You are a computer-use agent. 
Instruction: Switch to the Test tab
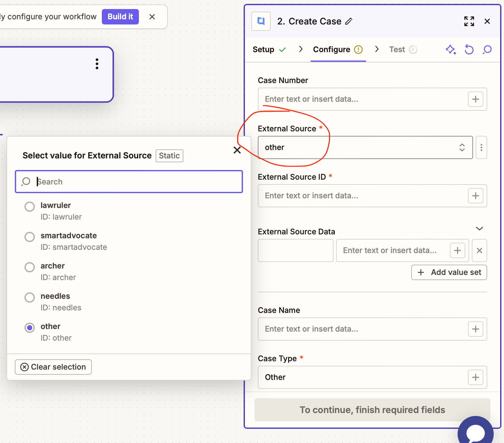click(x=397, y=49)
